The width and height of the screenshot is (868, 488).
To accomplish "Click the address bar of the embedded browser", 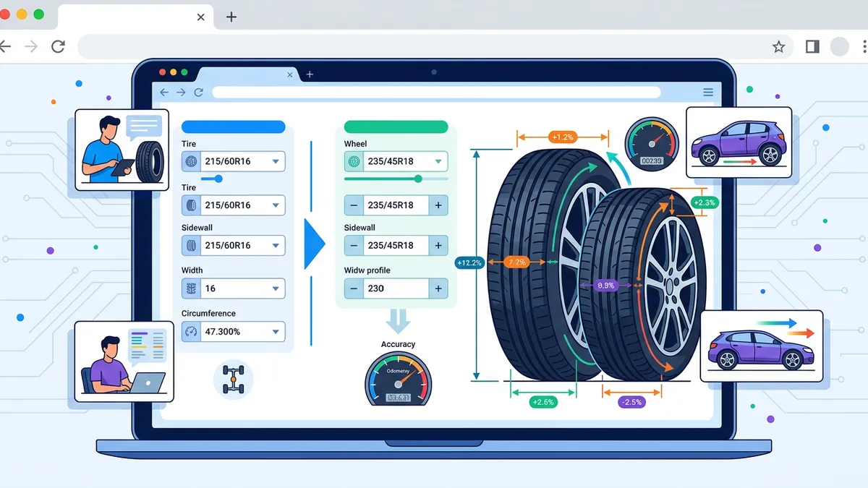I will coord(438,93).
